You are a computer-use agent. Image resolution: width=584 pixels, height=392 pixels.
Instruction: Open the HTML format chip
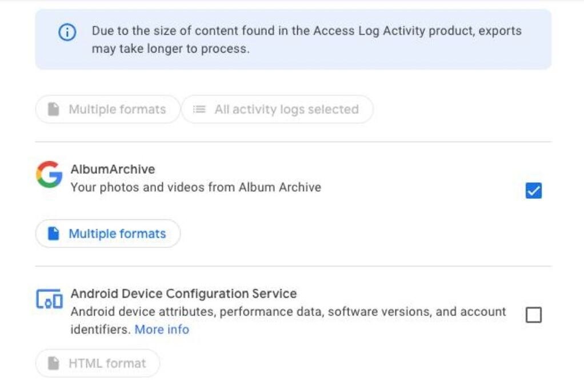[98, 363]
